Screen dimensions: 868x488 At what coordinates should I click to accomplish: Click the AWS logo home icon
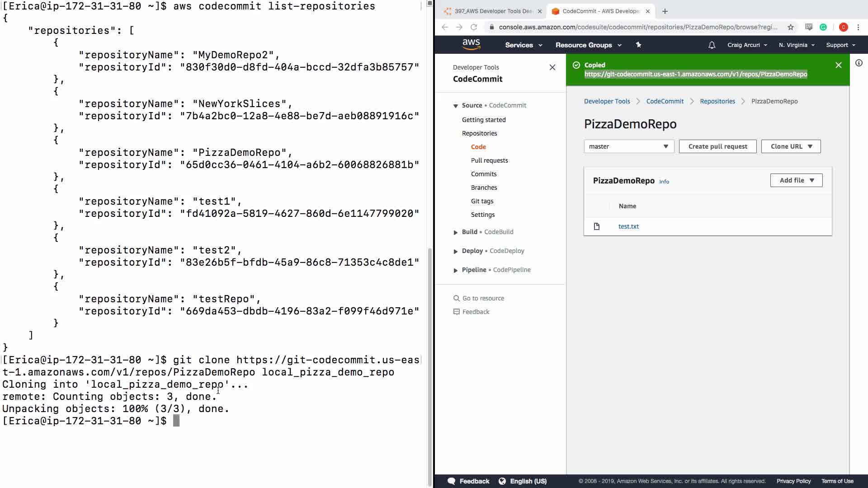[x=471, y=44]
